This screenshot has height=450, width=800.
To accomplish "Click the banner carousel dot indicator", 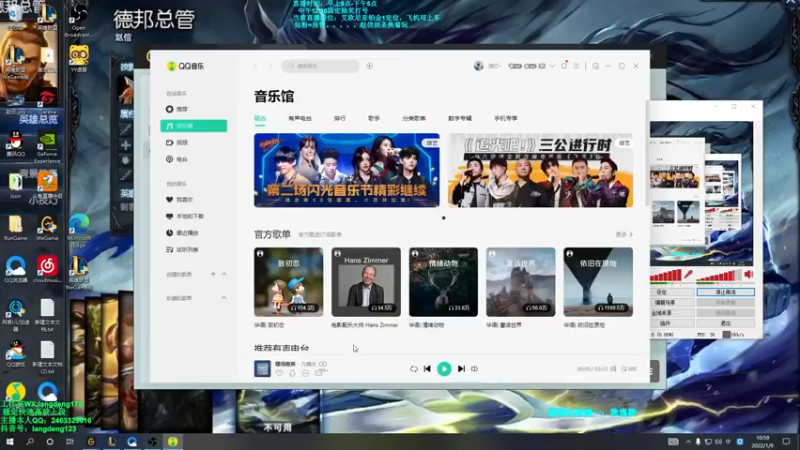I will (443, 218).
